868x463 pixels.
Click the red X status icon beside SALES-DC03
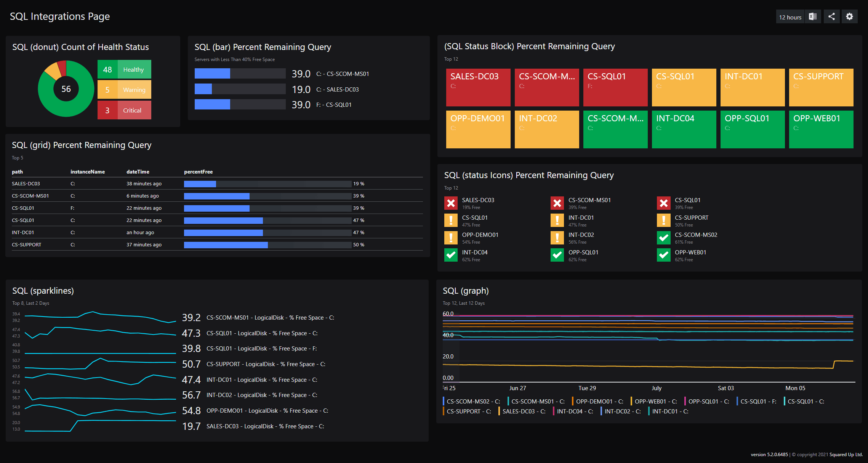(x=451, y=203)
